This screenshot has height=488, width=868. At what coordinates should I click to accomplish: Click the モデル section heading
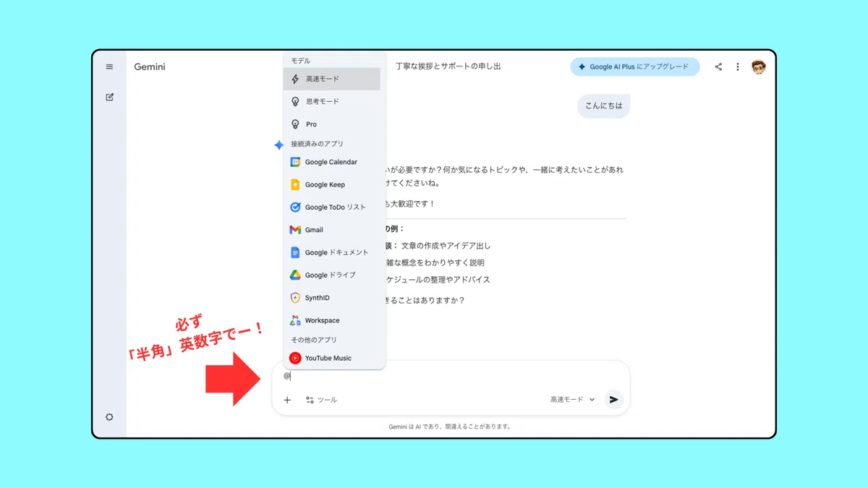pyautogui.click(x=300, y=61)
